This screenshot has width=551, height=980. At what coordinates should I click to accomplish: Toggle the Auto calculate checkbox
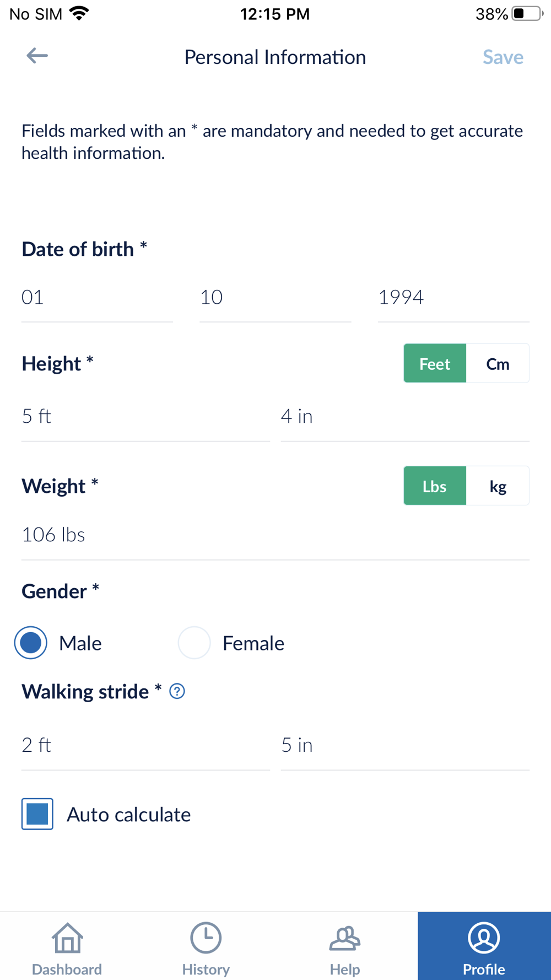coord(37,814)
